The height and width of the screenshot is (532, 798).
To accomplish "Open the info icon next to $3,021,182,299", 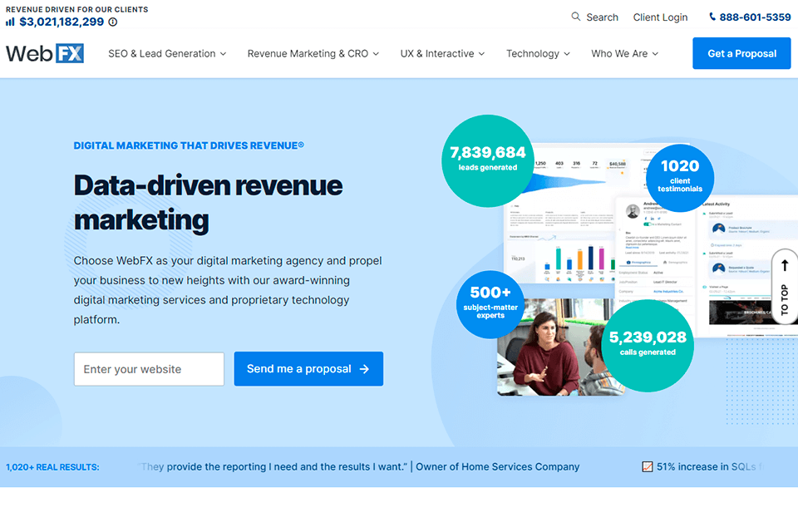I will [113, 22].
